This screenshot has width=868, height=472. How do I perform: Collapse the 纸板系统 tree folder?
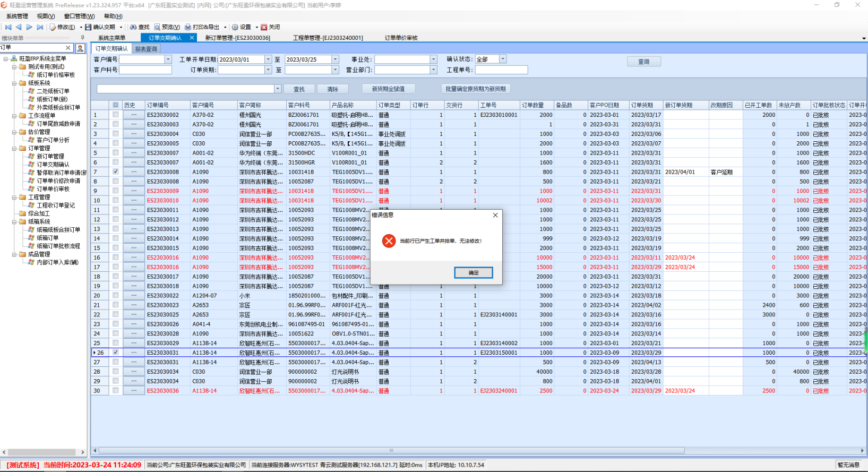click(14, 83)
